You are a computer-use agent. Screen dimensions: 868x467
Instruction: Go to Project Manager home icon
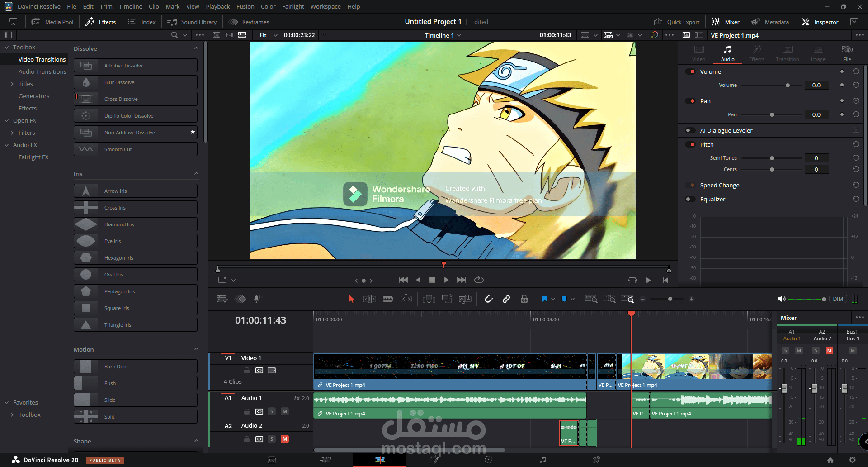coord(830,460)
